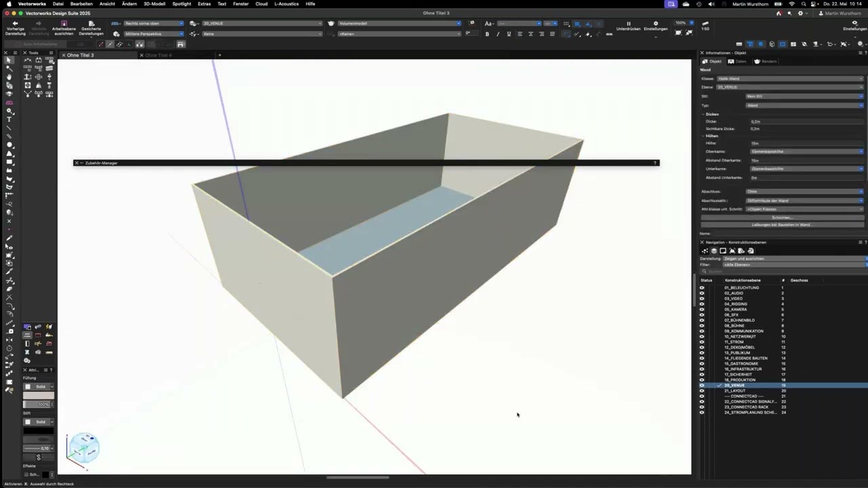This screenshot has height=488, width=868.
Task: Click the volume icon in menu bar
Action: click(711, 4)
